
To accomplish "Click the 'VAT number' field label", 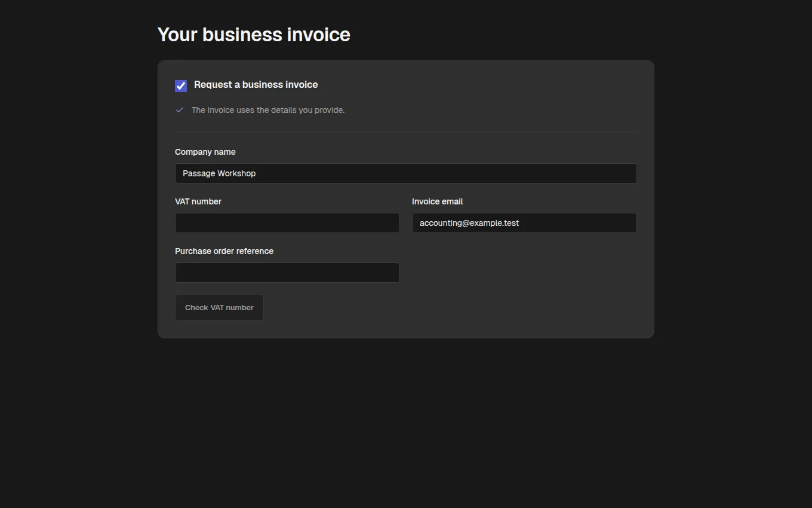I will [198, 201].
